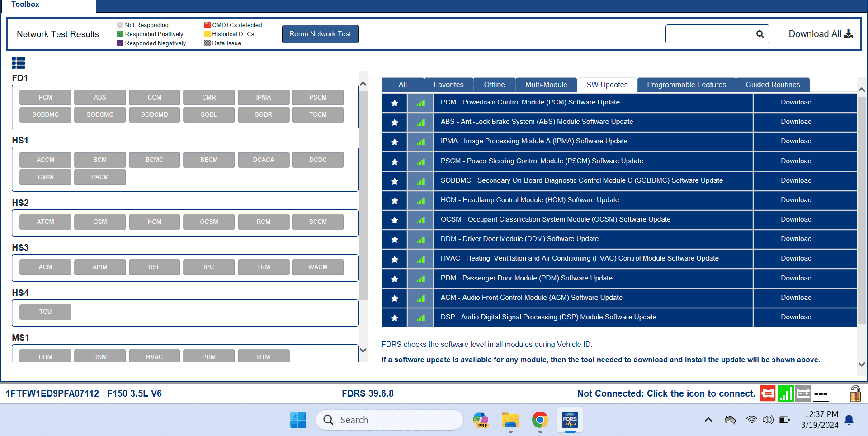Favorite the IPMA Software Update star
The height and width of the screenshot is (436, 868).
(x=395, y=142)
